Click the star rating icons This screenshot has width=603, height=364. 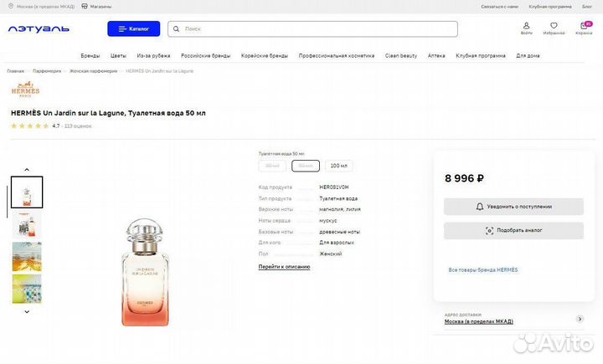[30, 126]
